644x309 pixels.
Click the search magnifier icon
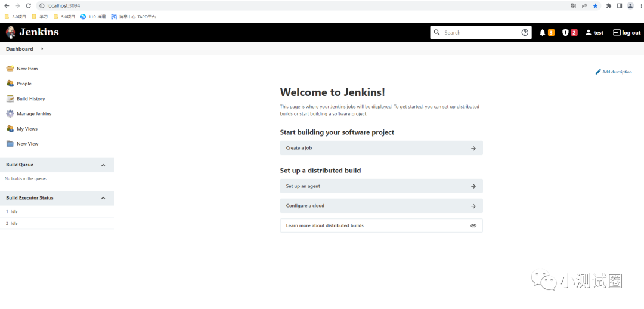[x=437, y=32]
